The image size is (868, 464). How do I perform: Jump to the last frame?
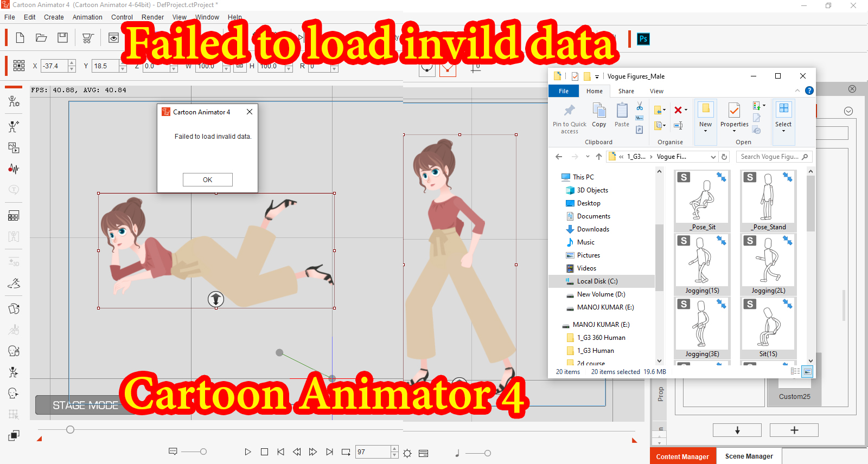click(x=329, y=452)
